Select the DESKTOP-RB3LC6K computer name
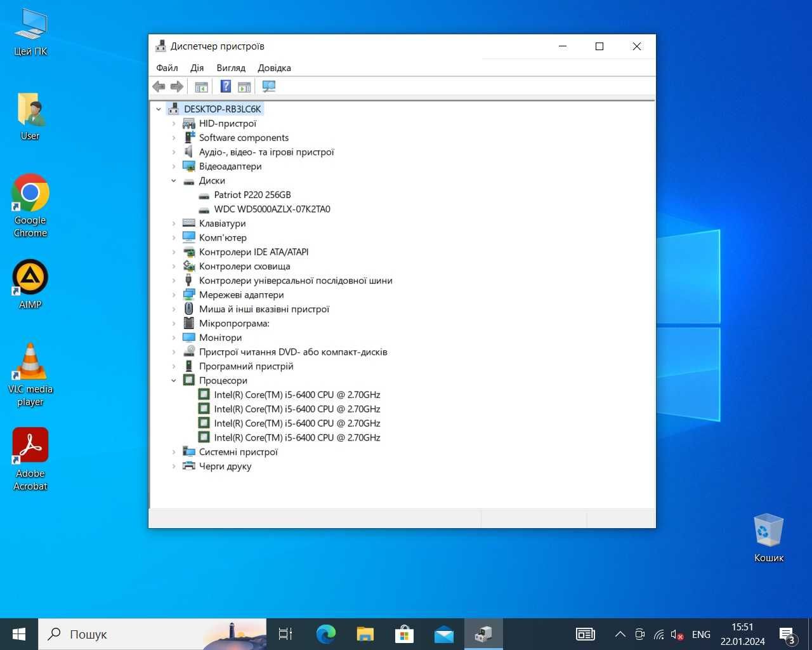The width and height of the screenshot is (812, 650). click(x=222, y=109)
